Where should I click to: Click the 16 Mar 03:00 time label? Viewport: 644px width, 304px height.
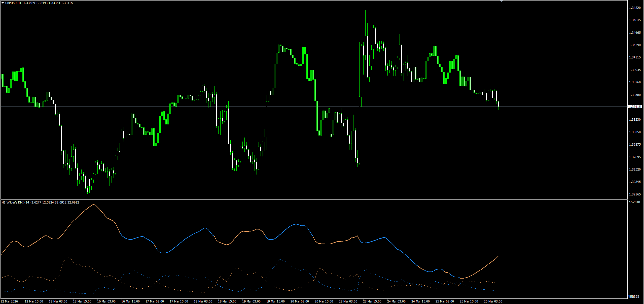pos(106,301)
